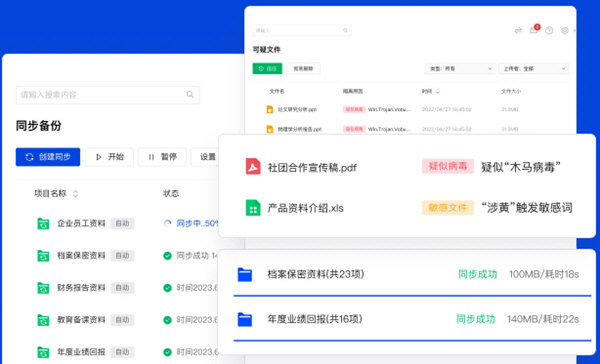
Task: Sort by 项目名称 using the sort arrows
Action: tap(75, 194)
